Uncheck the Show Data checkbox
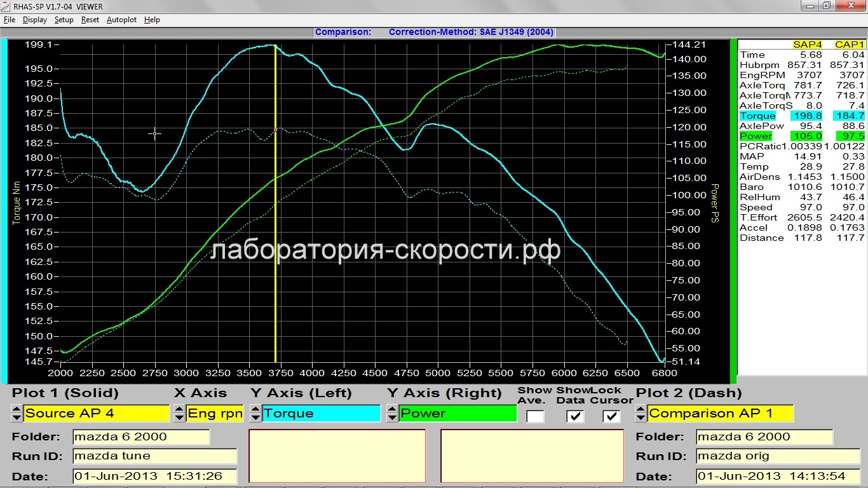Image resolution: width=868 pixels, height=488 pixels. (575, 416)
